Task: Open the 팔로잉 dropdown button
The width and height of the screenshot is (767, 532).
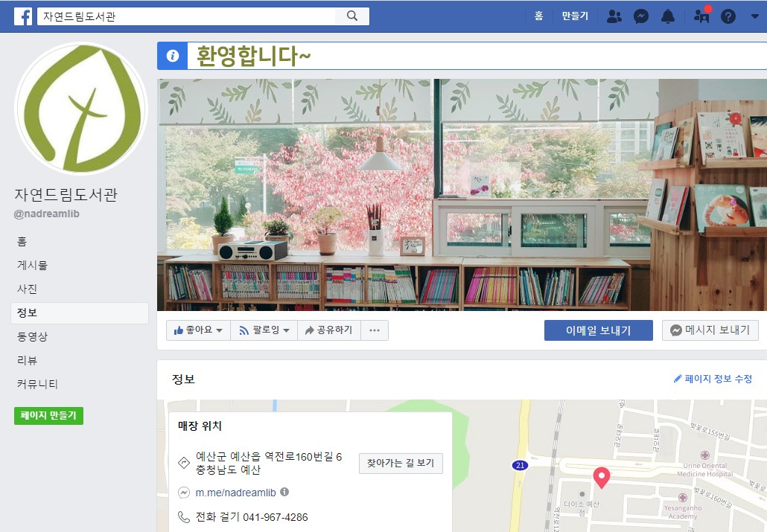Action: pos(264,330)
